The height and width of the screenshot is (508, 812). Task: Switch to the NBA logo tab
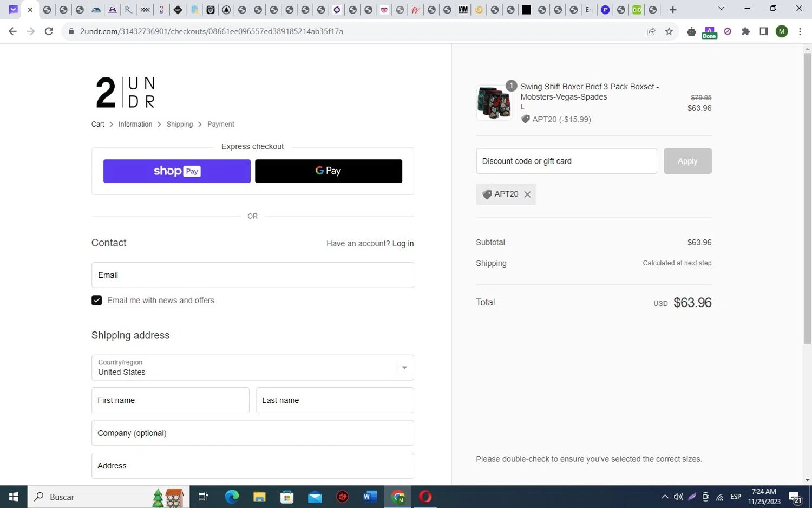click(161, 10)
